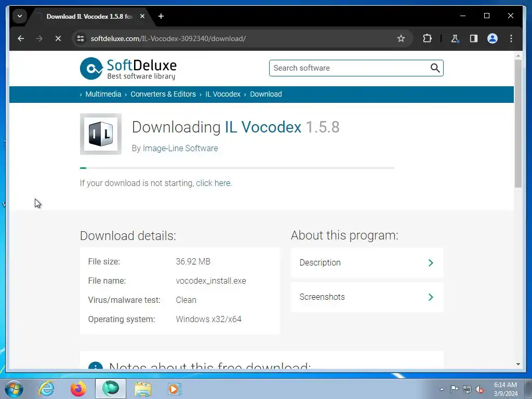Image resolution: width=532 pixels, height=399 pixels.
Task: Click the page vertical scrollbar thumb
Action: pyautogui.click(x=518, y=124)
